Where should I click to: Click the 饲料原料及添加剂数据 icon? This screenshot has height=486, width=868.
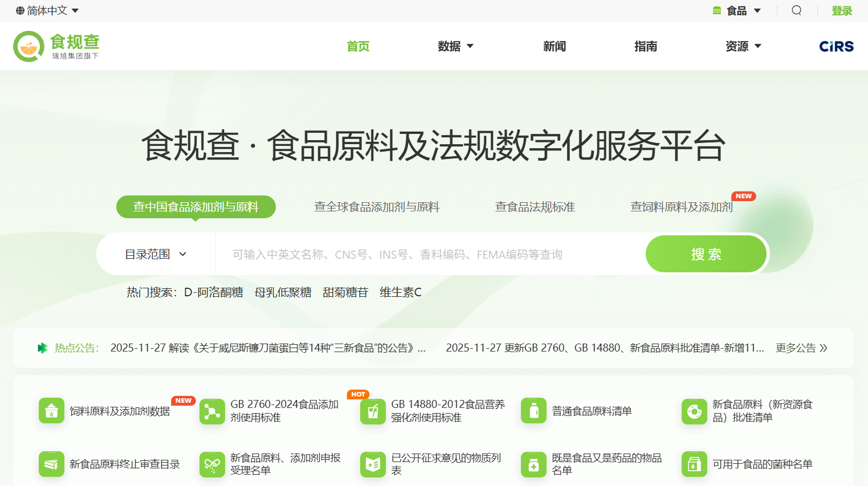(51, 411)
